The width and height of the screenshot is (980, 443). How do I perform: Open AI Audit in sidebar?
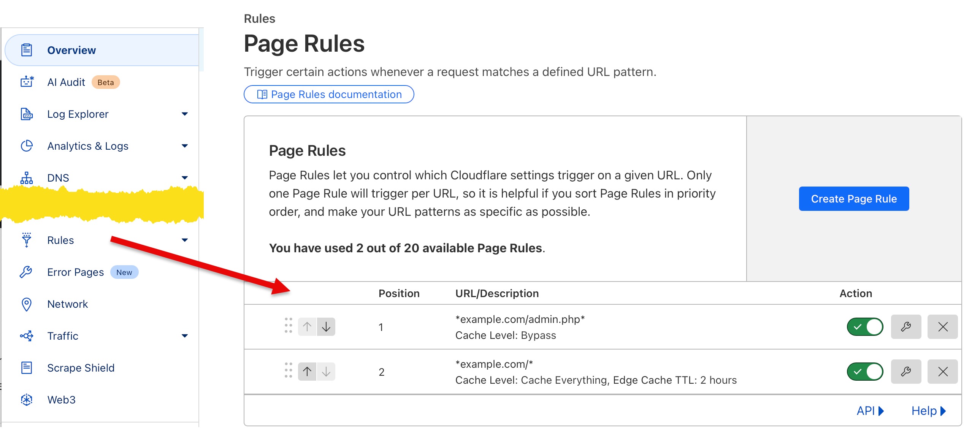[x=66, y=82]
